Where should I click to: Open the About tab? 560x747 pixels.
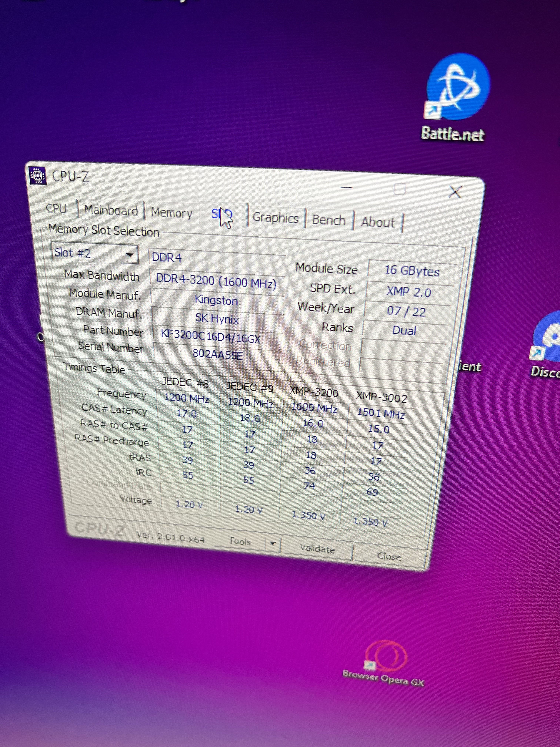pyautogui.click(x=377, y=222)
